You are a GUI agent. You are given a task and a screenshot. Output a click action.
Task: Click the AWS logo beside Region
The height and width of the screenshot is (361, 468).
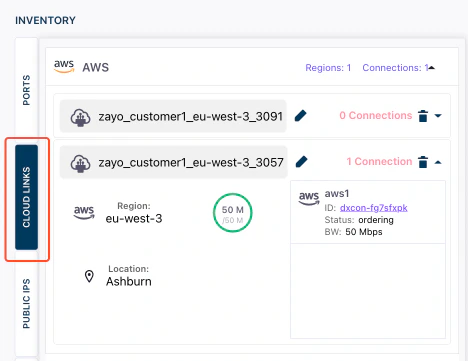pos(84,212)
